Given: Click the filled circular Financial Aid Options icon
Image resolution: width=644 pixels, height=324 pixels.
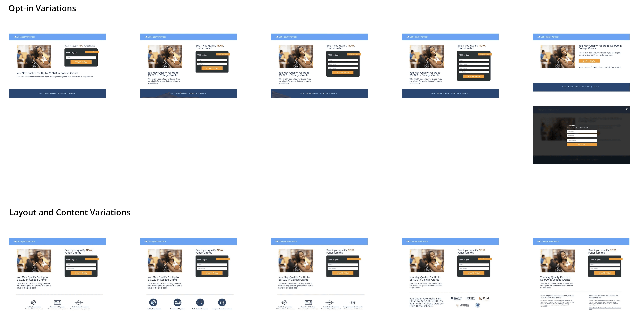Looking at the screenshot, I should [177, 303].
